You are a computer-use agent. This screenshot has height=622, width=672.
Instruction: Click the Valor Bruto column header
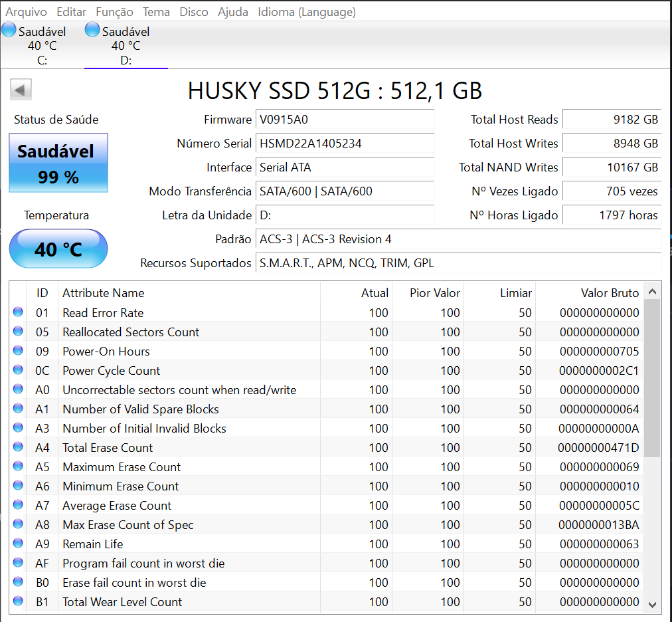click(589, 292)
